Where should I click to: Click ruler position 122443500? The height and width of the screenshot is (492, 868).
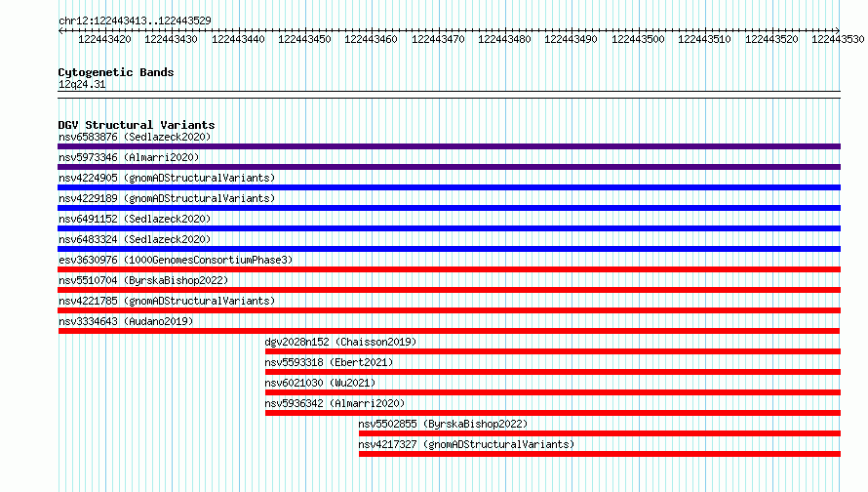638,39
